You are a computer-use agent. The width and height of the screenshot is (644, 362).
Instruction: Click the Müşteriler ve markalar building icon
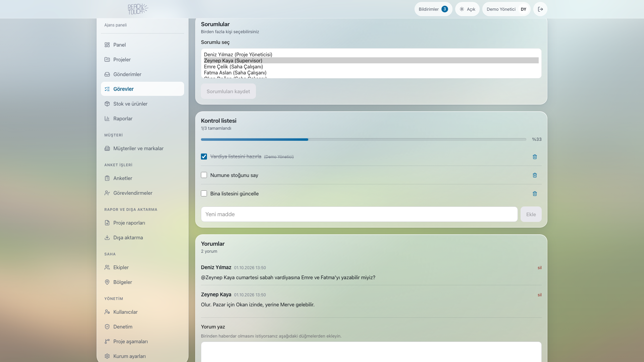pyautogui.click(x=107, y=148)
